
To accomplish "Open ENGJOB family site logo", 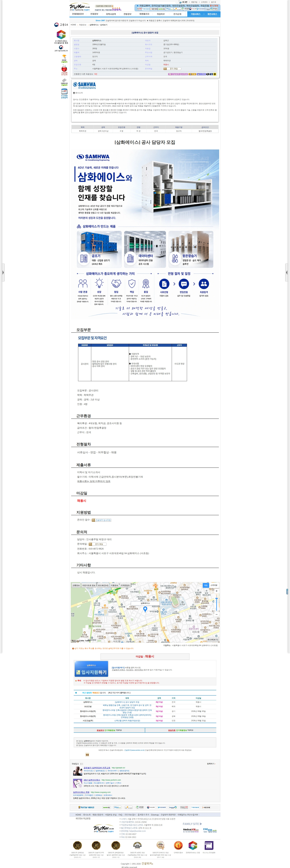I will [210, 830].
